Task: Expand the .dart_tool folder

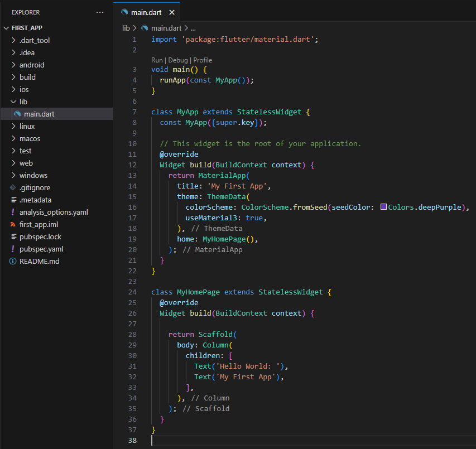Action: tap(13, 40)
